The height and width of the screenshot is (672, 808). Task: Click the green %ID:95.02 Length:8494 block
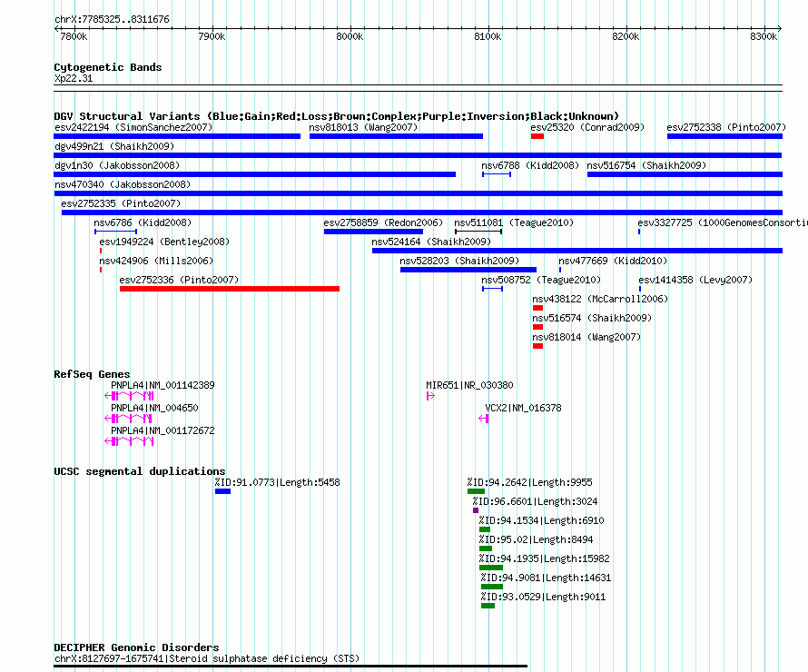(x=486, y=548)
